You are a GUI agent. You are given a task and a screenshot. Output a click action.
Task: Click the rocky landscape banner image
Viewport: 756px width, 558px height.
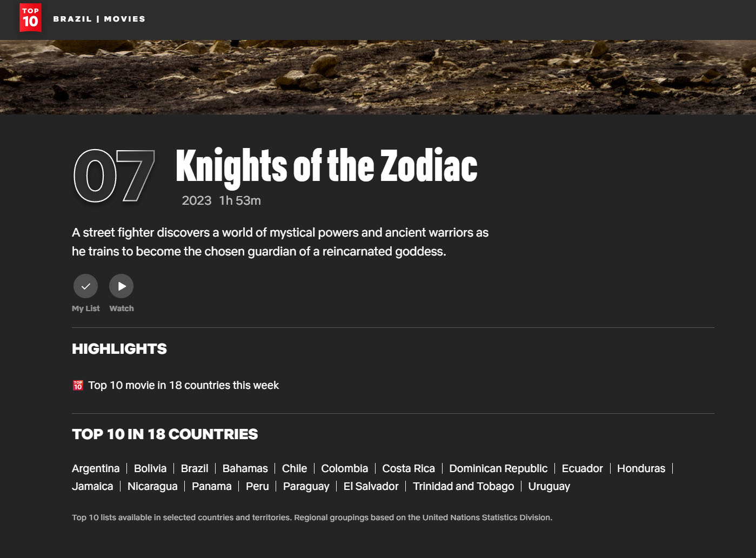tap(378, 77)
